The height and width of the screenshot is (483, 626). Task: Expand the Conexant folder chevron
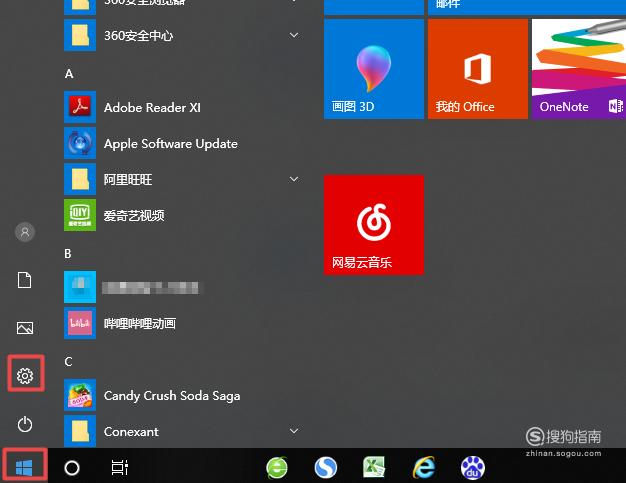[x=294, y=431]
